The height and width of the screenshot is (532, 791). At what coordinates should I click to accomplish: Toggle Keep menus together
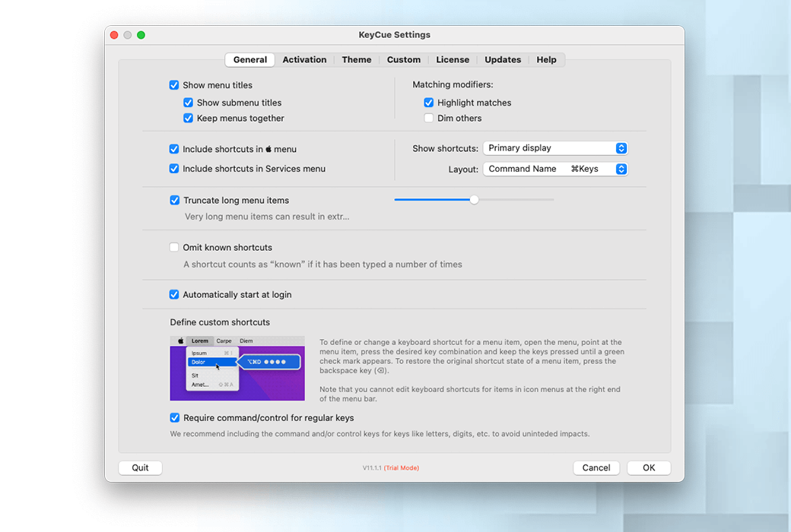tap(188, 119)
